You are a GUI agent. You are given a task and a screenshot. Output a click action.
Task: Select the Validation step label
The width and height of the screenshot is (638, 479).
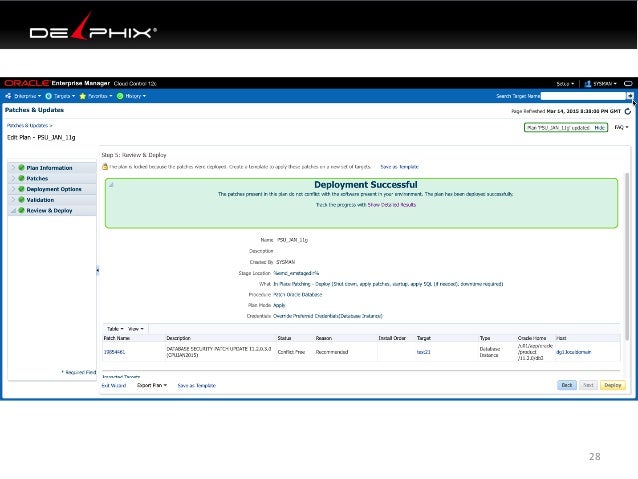coord(40,200)
